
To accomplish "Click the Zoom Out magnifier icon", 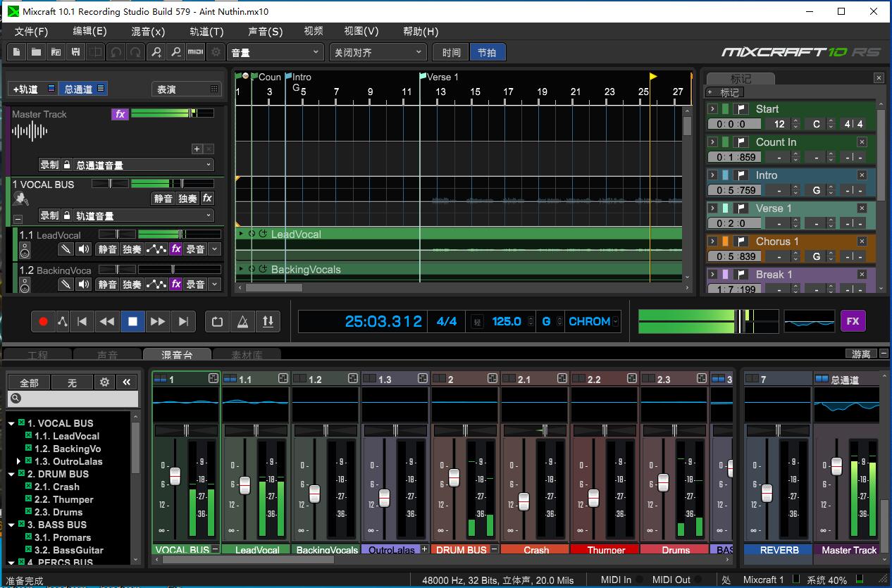I will 175,52.
